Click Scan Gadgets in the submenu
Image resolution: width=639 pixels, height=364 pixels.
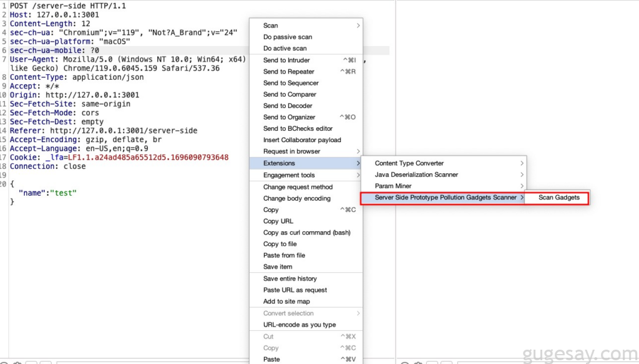click(x=559, y=198)
